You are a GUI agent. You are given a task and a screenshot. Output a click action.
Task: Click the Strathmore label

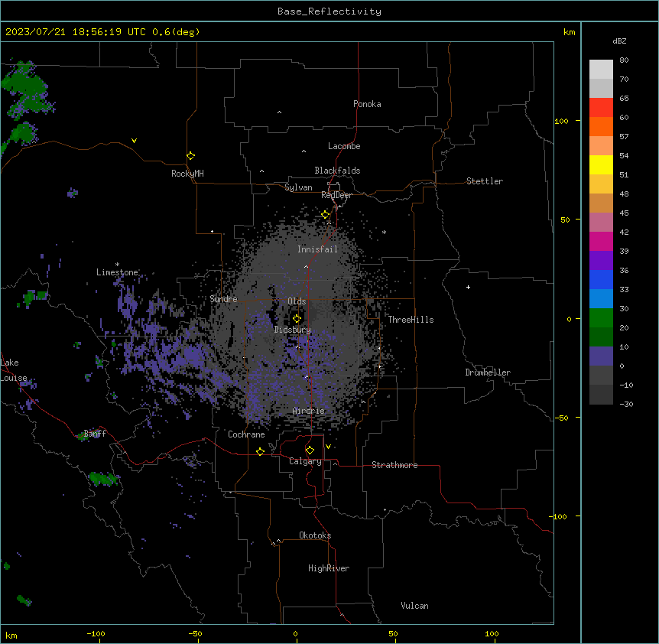(x=394, y=465)
